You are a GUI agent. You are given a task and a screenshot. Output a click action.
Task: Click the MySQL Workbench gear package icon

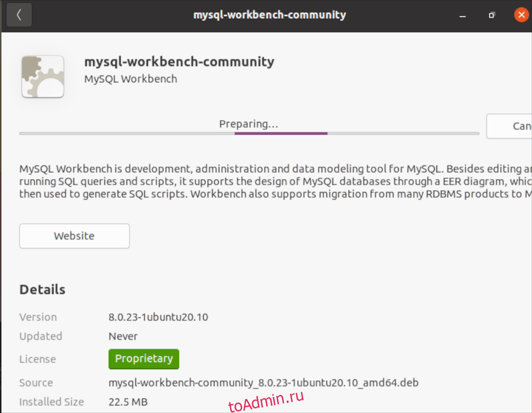point(43,77)
